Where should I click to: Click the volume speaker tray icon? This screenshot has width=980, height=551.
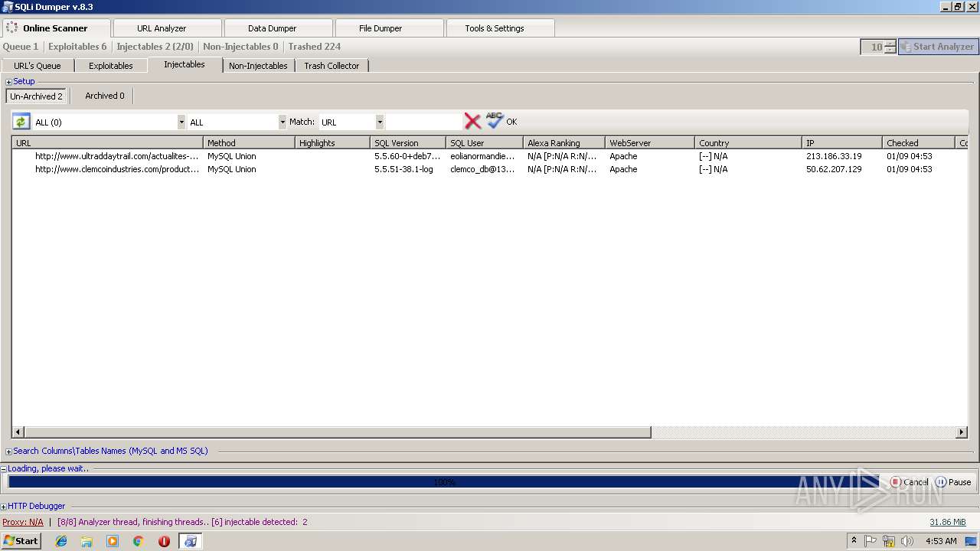coord(907,541)
